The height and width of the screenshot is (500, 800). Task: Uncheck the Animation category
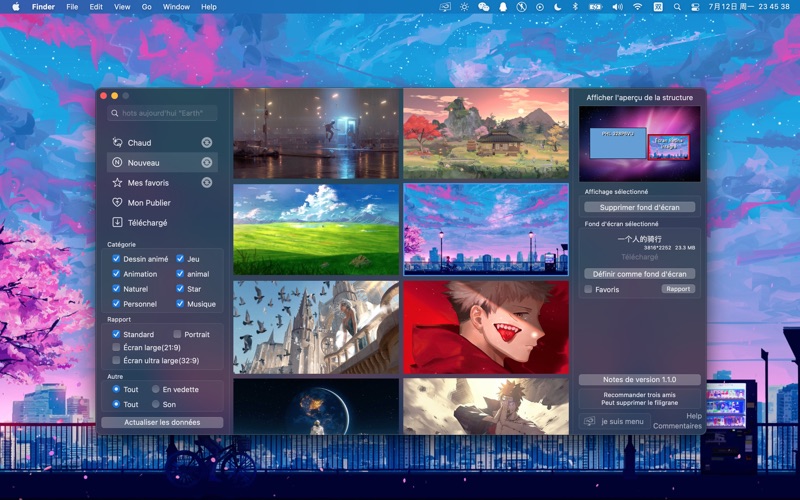(116, 273)
